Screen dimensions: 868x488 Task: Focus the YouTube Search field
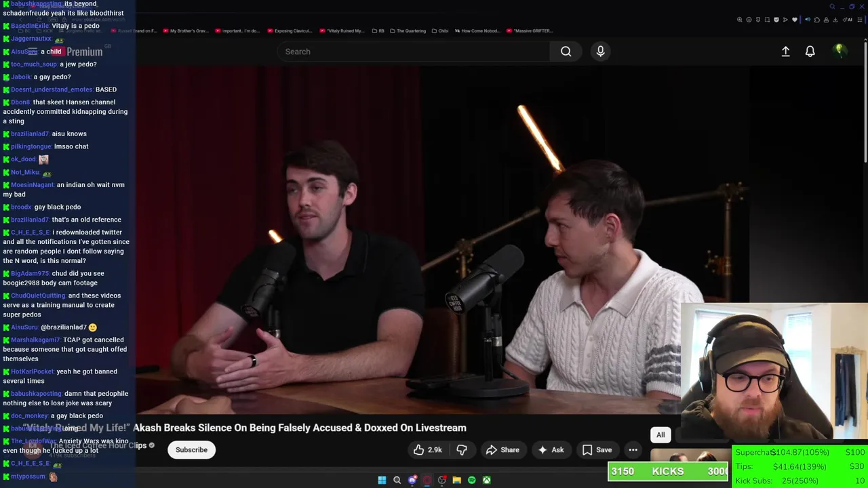tap(414, 52)
